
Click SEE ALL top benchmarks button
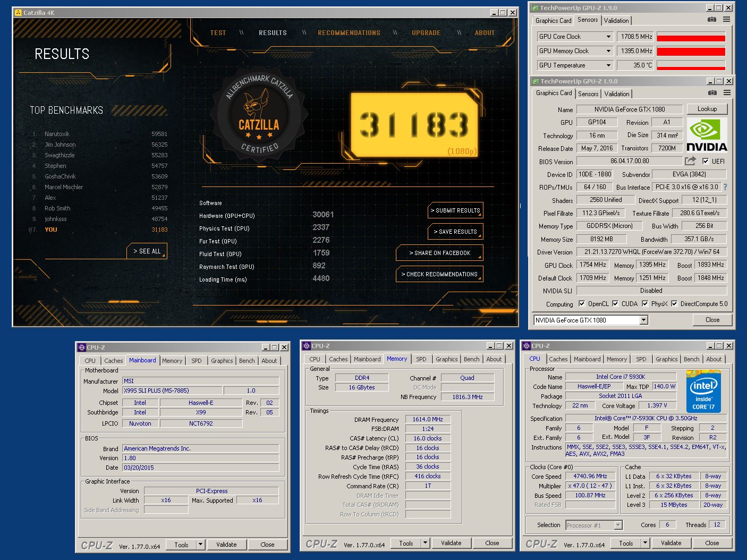pyautogui.click(x=147, y=251)
